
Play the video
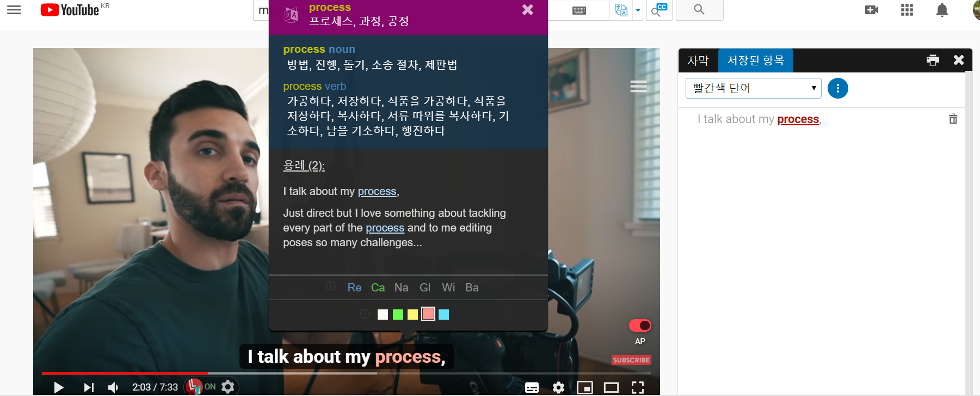59,387
